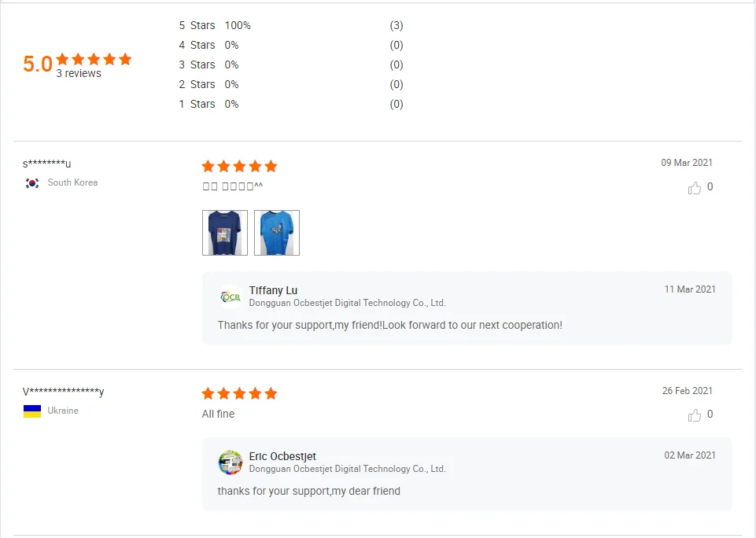Open Eric Ocbestjet's supplier profile name

[282, 456]
